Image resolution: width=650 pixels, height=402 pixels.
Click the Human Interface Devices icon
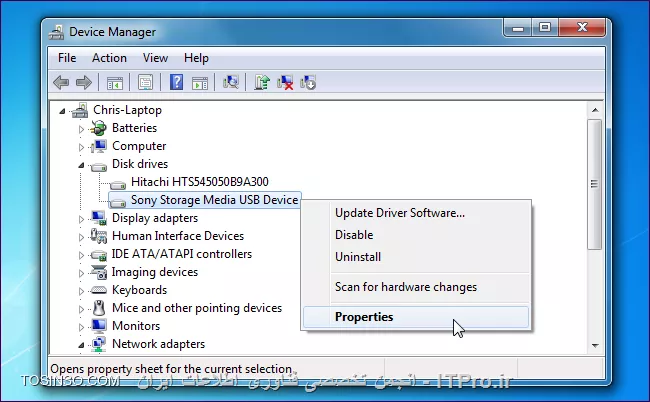tap(99, 236)
